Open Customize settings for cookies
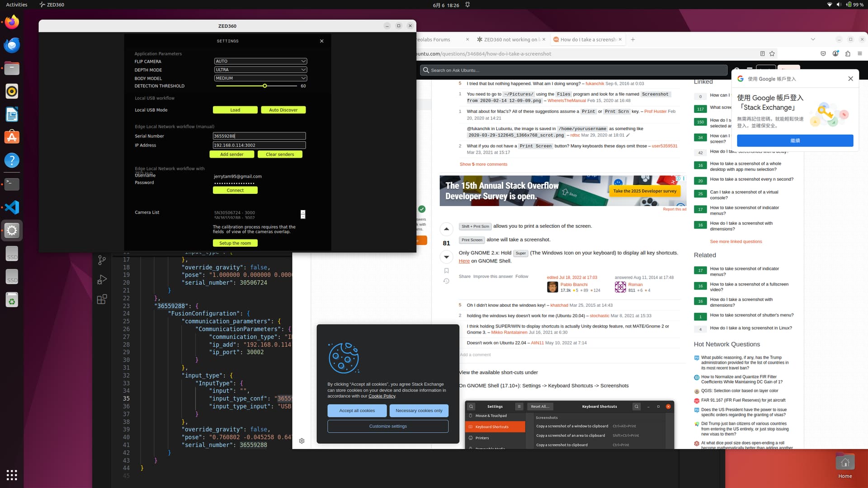Screen dimensions: 868x488 point(388,426)
